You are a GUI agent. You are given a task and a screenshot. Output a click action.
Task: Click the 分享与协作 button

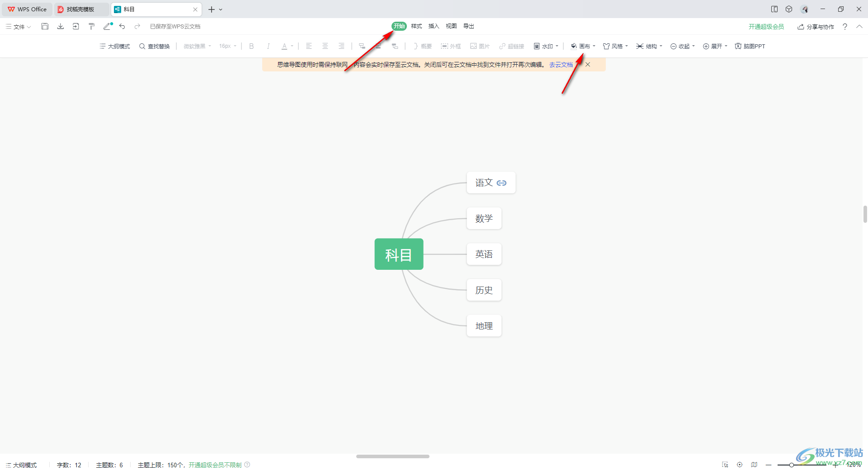(816, 27)
